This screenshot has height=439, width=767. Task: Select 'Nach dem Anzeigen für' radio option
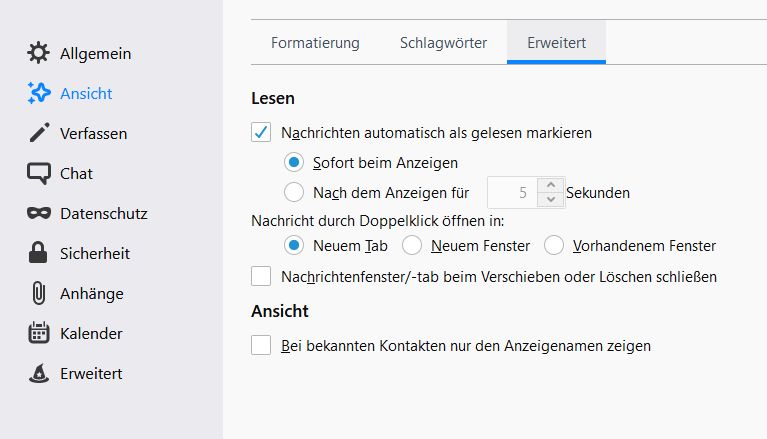click(294, 192)
